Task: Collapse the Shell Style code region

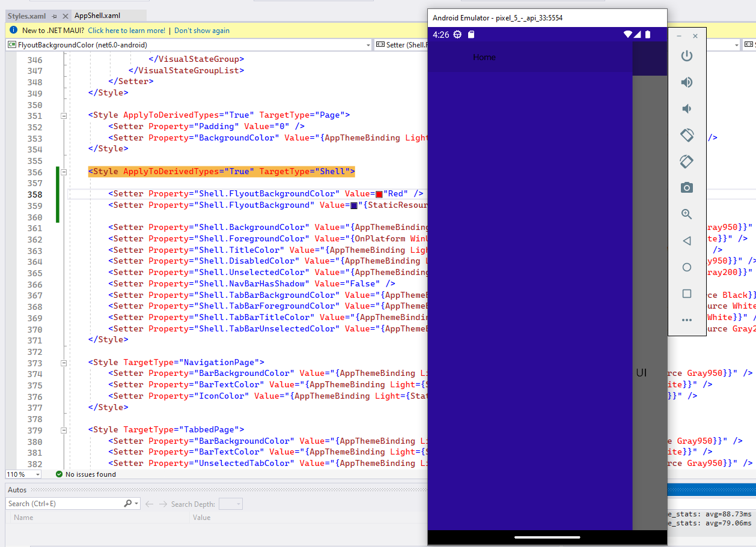Action: [x=63, y=172]
